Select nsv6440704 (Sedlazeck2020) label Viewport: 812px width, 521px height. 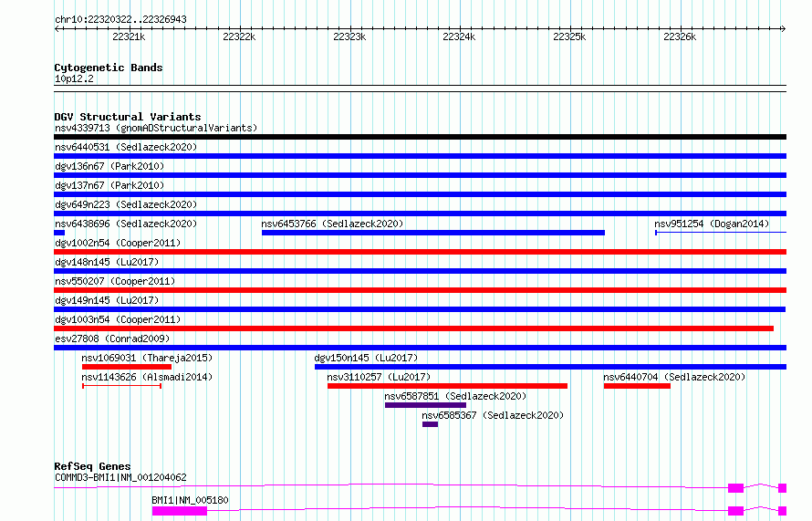point(674,377)
